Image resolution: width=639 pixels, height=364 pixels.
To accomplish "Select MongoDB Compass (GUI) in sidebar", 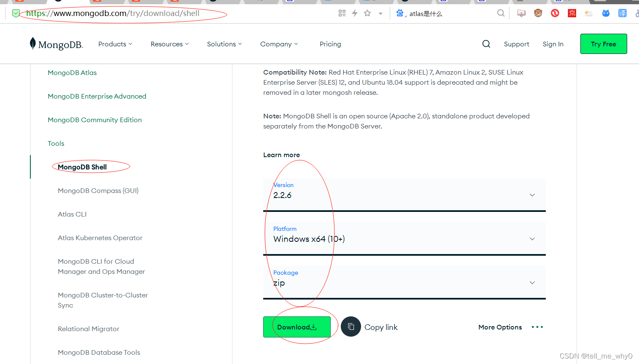I will point(98,190).
